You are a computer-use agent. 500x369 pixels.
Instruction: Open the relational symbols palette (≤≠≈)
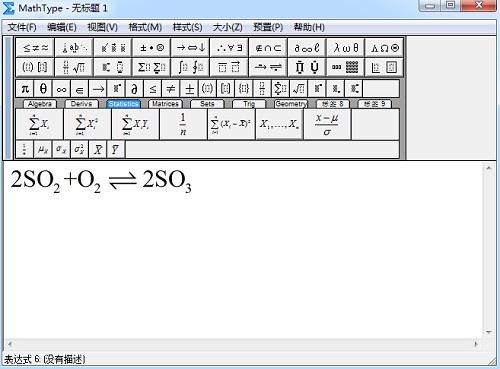35,48
